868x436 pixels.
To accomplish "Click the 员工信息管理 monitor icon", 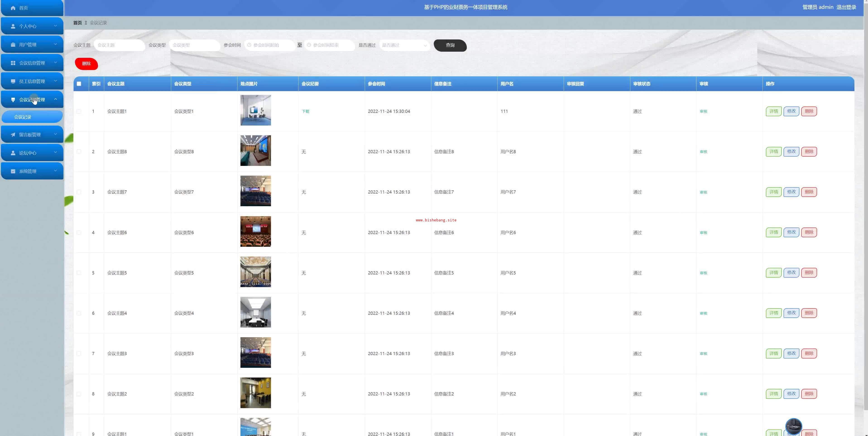I will [13, 81].
